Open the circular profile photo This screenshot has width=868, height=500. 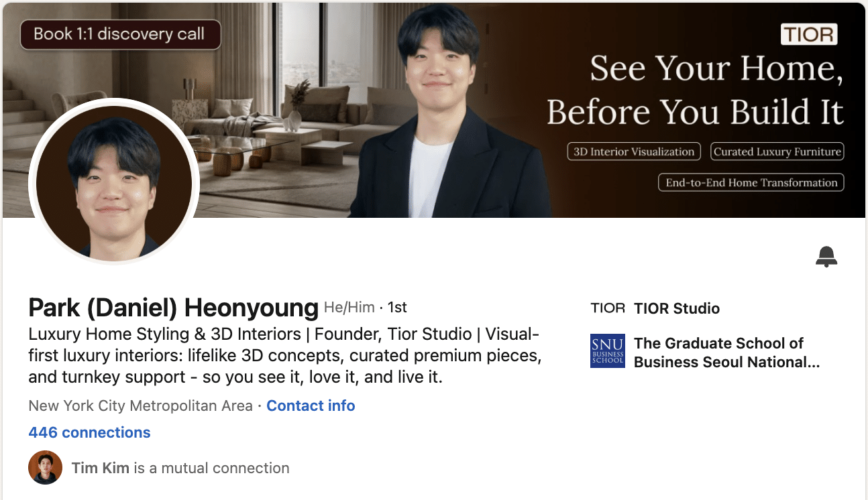[114, 184]
